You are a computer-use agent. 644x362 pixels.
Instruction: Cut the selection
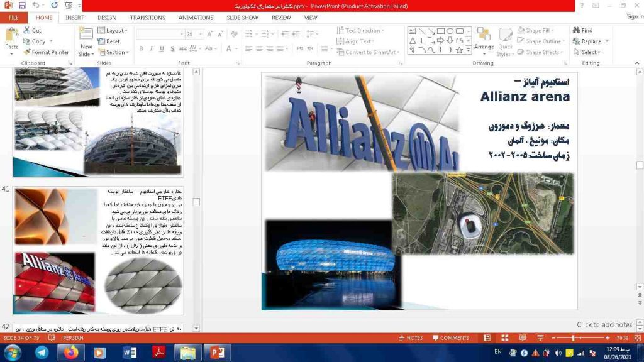[x=33, y=30]
